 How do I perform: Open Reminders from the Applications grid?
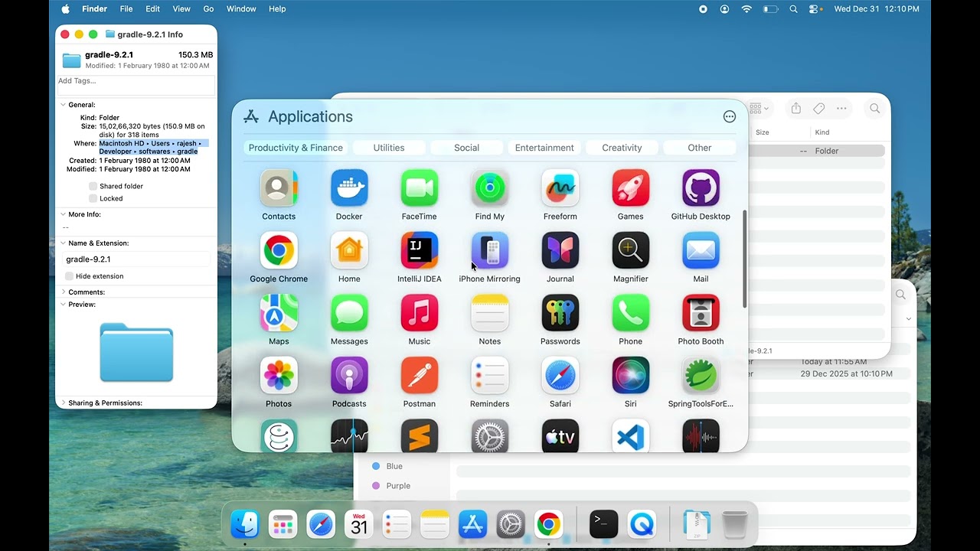pos(490,376)
